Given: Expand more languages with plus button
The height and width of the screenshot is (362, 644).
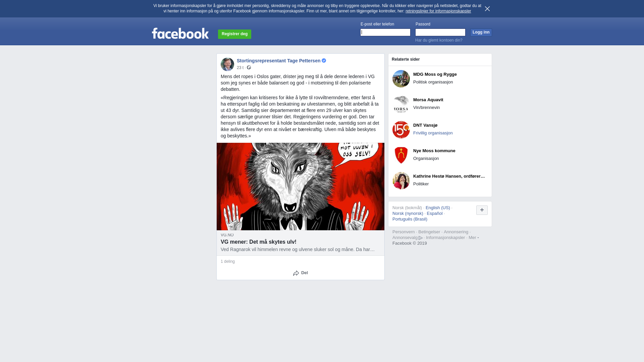Looking at the screenshot, I should (x=482, y=210).
